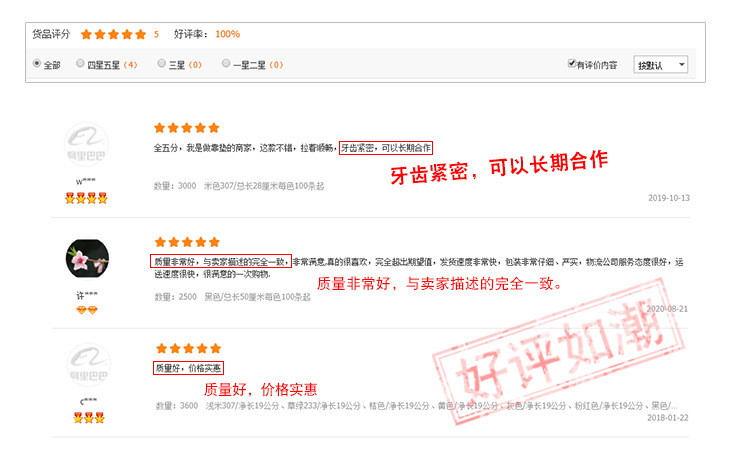This screenshot has height=463, width=750.
Task: Click the date 2019-10-13
Action: click(669, 198)
